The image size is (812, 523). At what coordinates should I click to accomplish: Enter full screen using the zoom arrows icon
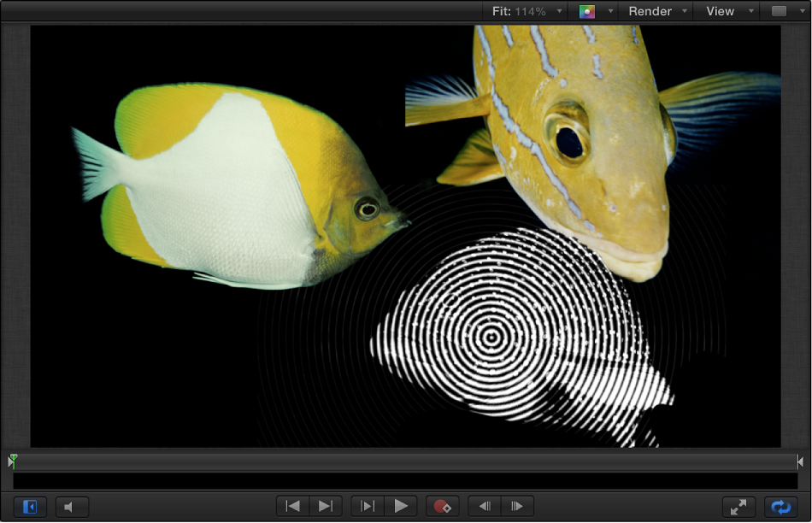pos(737,506)
